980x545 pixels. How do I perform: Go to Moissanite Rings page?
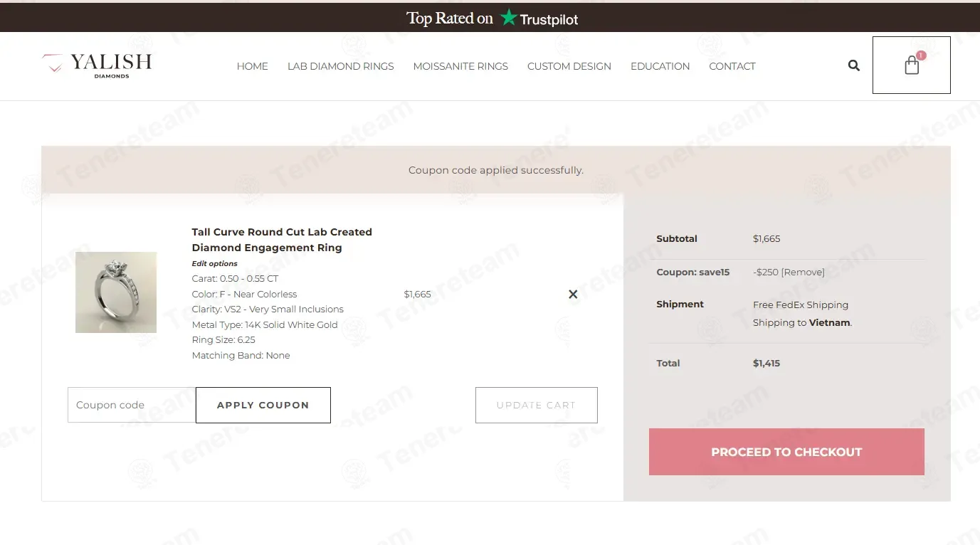(460, 66)
